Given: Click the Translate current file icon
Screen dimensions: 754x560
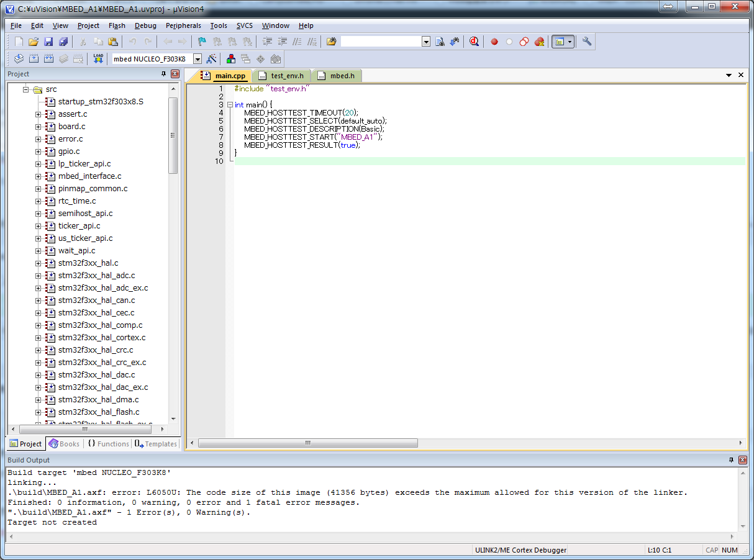Looking at the screenshot, I should tap(19, 58).
